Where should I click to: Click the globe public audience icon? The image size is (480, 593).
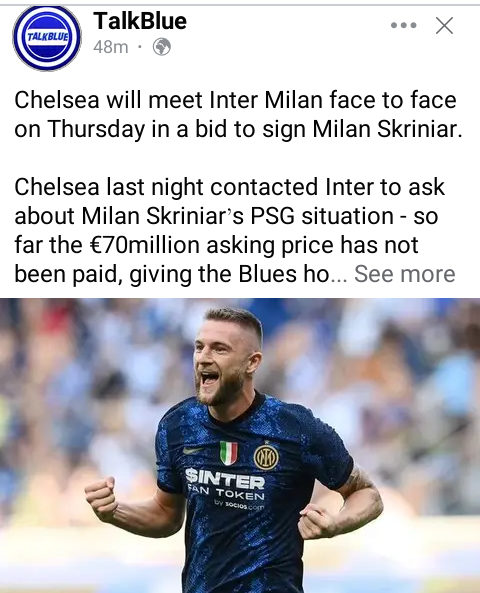[162, 47]
